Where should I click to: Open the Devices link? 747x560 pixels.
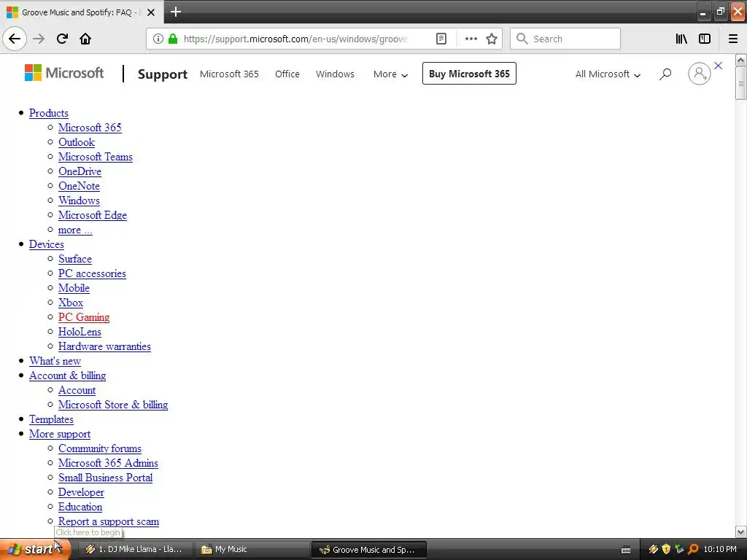tap(46, 244)
